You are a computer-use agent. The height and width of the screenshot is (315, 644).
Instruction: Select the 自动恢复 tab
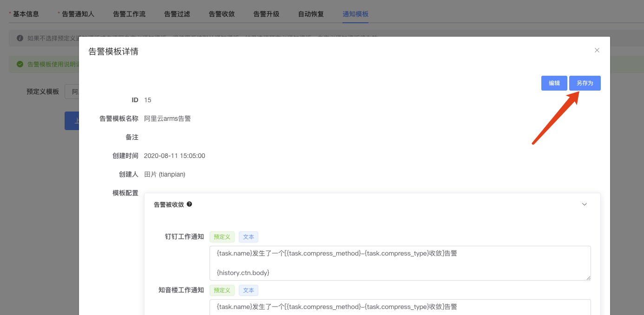[x=311, y=14]
